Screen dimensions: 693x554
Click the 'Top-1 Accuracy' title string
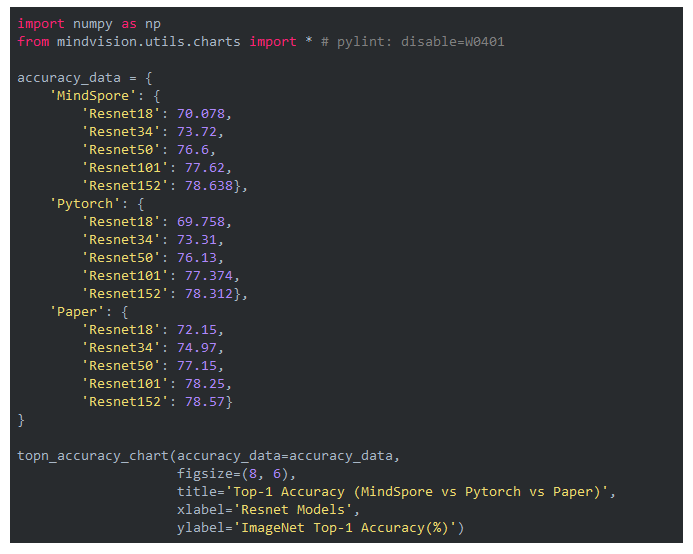point(419,491)
